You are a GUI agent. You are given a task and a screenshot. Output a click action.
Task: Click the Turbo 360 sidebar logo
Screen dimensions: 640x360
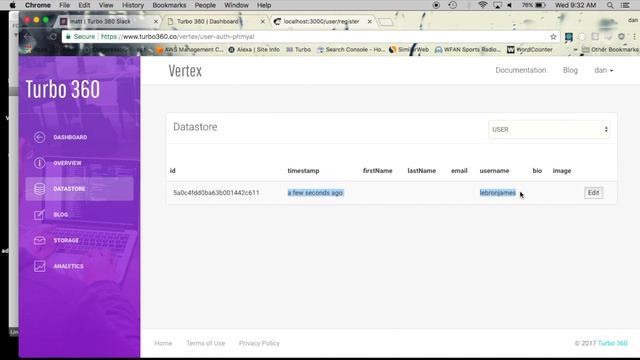(x=62, y=89)
